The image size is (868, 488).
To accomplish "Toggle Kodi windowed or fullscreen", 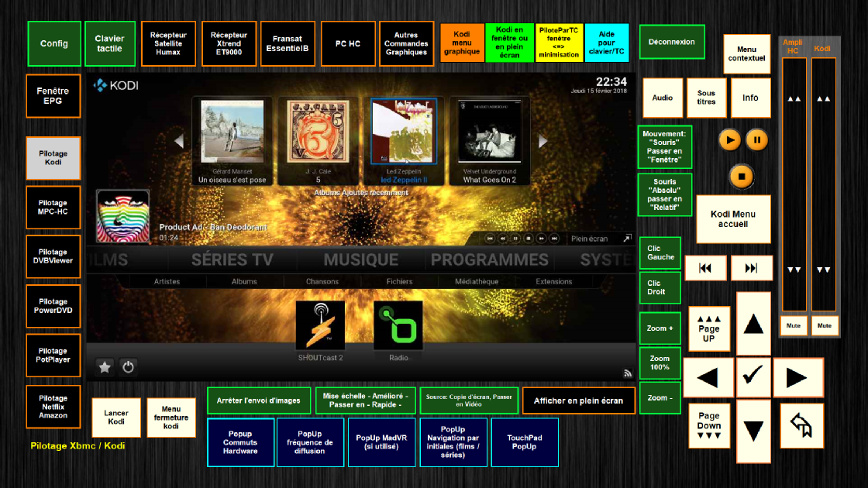I will pyautogui.click(x=509, y=43).
